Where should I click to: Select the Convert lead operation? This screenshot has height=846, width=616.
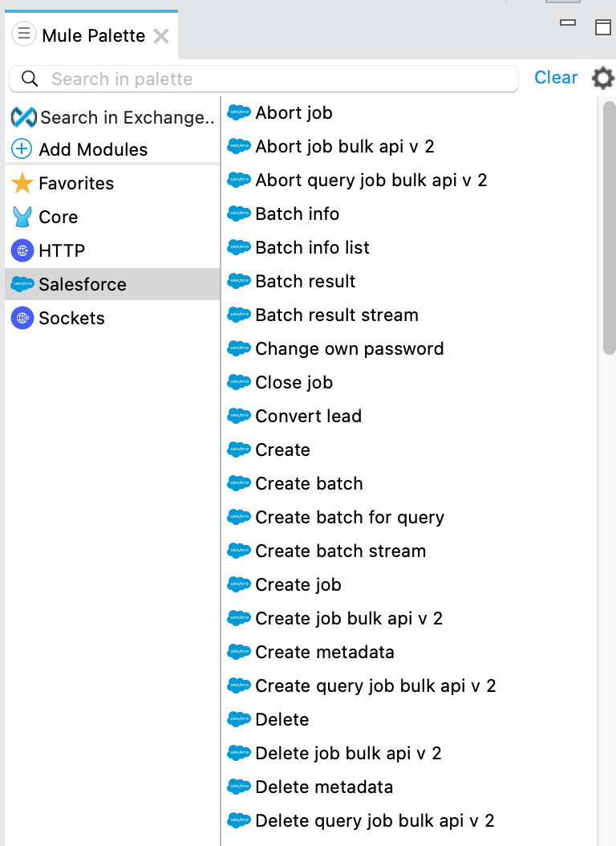click(308, 416)
